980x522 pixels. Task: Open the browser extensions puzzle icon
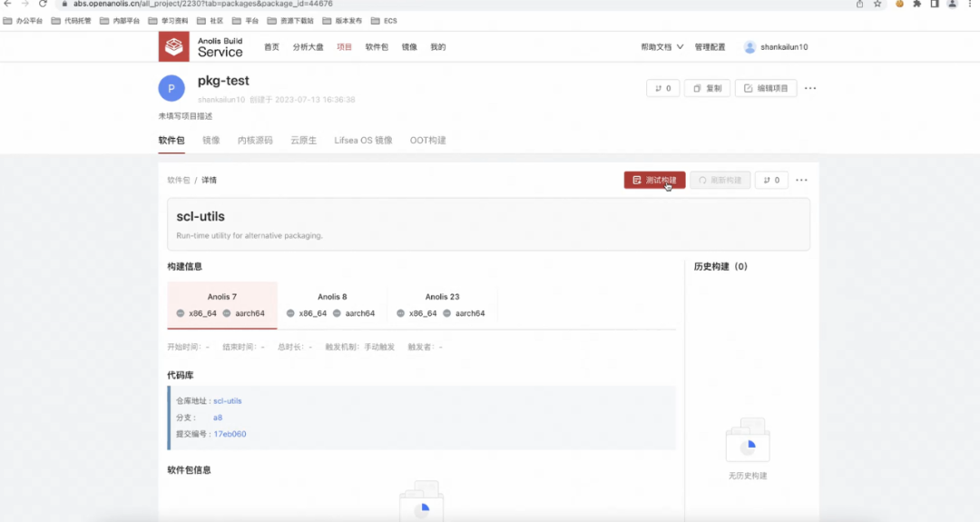pyautogui.click(x=916, y=4)
